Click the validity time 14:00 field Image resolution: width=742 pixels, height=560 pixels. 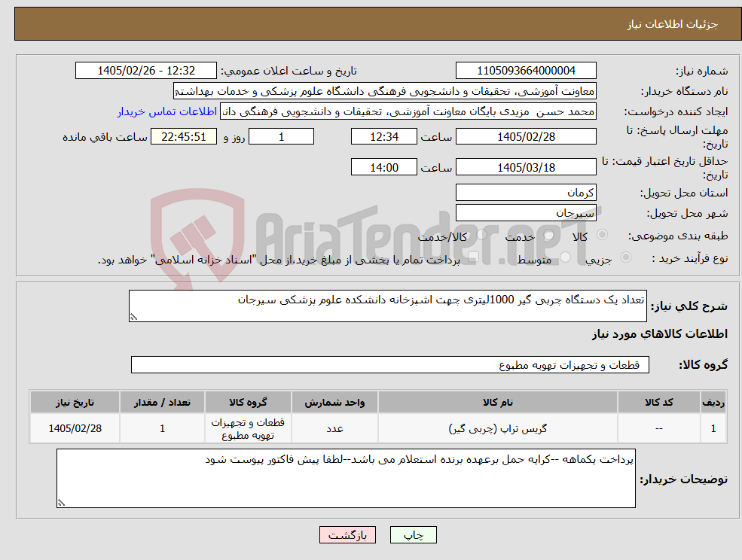point(383,167)
